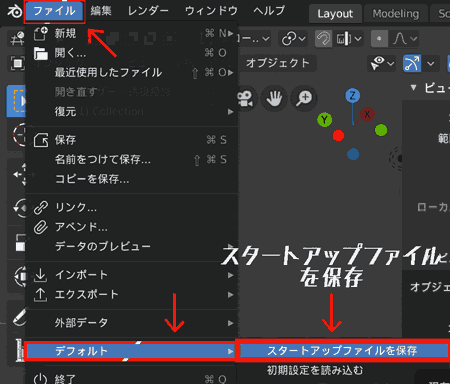Toggle the viewport gizmo button
Viewport: 450px width, 384px height.
(x=412, y=63)
